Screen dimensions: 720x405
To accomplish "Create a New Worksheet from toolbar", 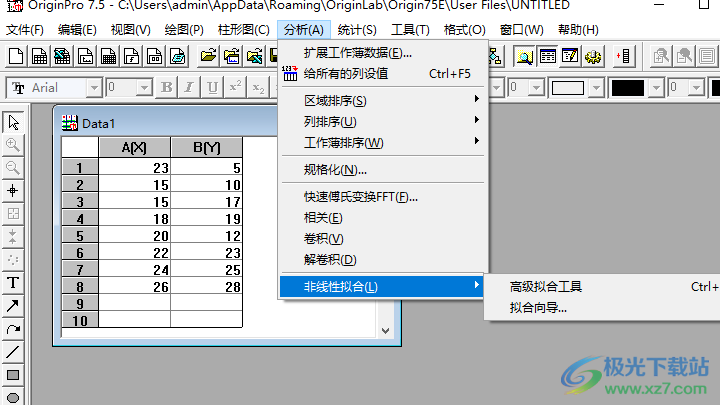I will (x=39, y=56).
